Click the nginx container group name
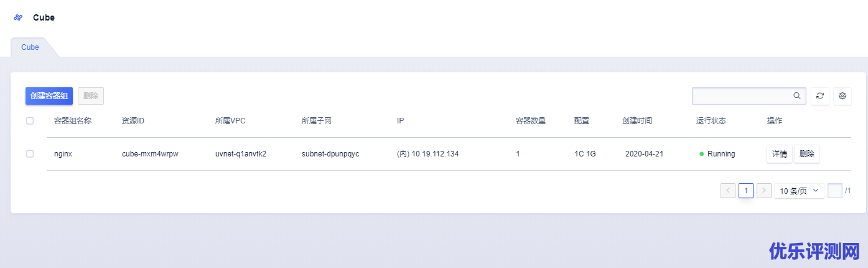The image size is (868, 268). pos(63,154)
